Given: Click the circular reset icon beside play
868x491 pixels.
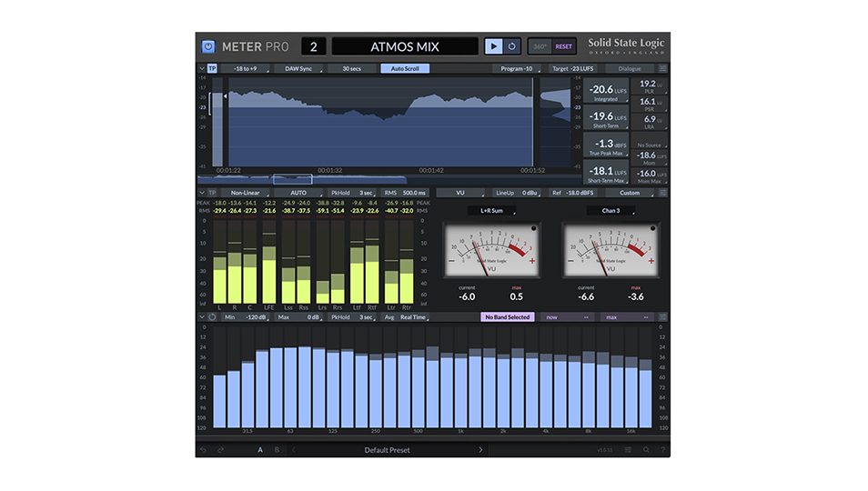Looking at the screenshot, I should (511, 46).
